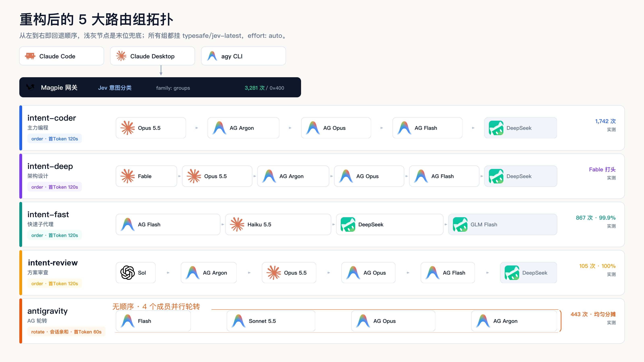The width and height of the screenshot is (644, 362).
Task: Click the intent-coder order 首Token 120s tag
Action: coord(55,139)
